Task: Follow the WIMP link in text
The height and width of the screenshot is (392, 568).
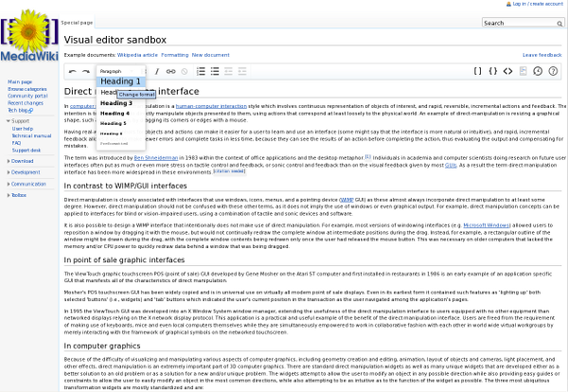Action: point(347,200)
